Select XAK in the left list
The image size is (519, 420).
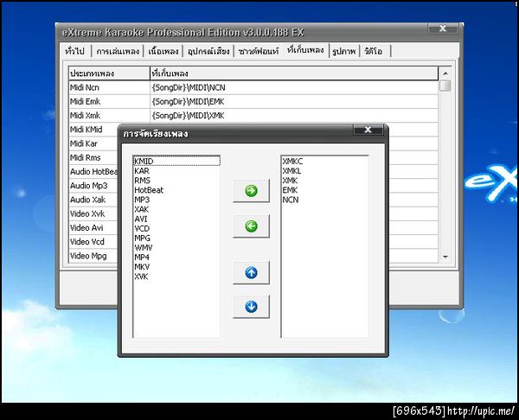pos(176,209)
